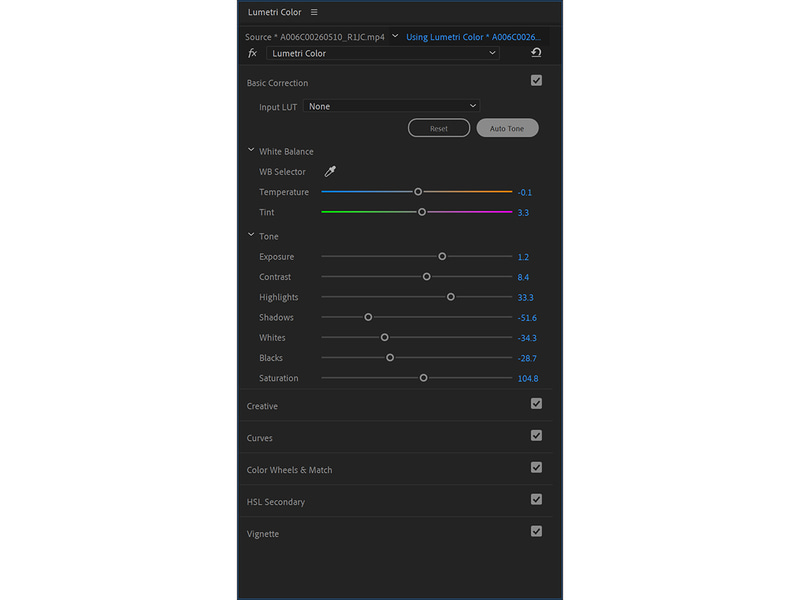Image resolution: width=800 pixels, height=600 pixels.
Task: Disable the Curves checkbox
Action: pyautogui.click(x=536, y=436)
